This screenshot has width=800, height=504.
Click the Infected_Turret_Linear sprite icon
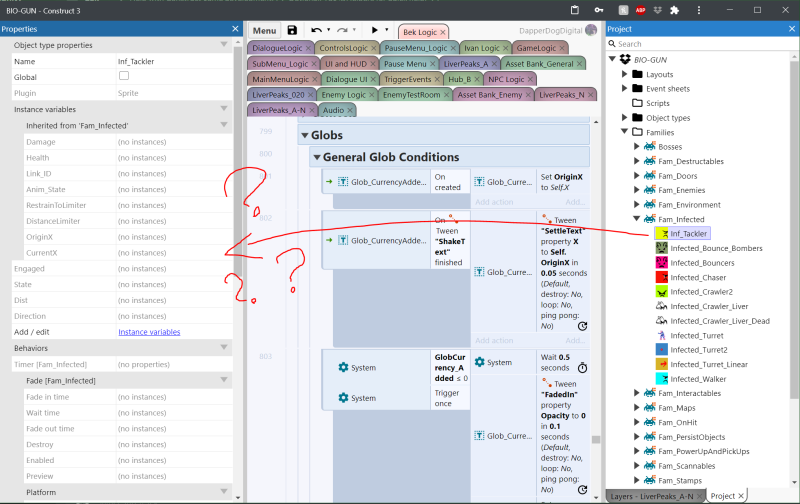(x=660, y=364)
